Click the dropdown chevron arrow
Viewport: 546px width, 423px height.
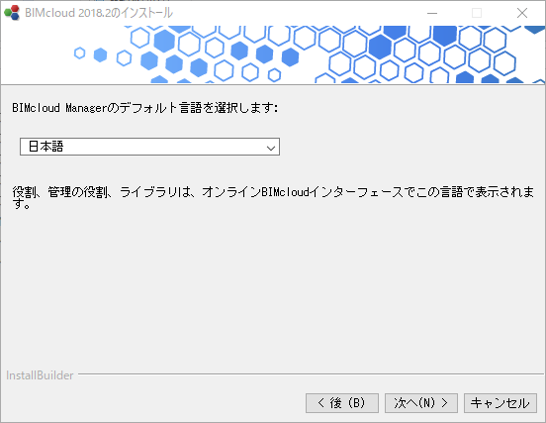tap(271, 148)
